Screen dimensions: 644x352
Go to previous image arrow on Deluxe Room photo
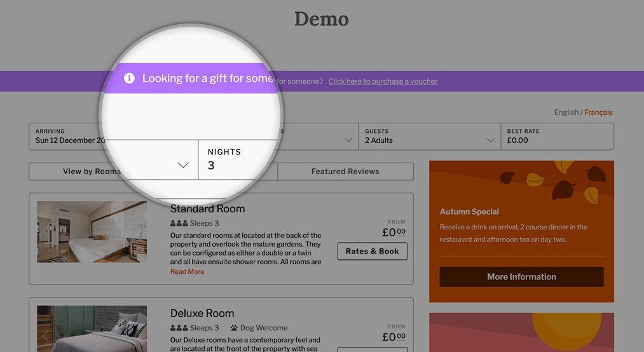pos(45,336)
